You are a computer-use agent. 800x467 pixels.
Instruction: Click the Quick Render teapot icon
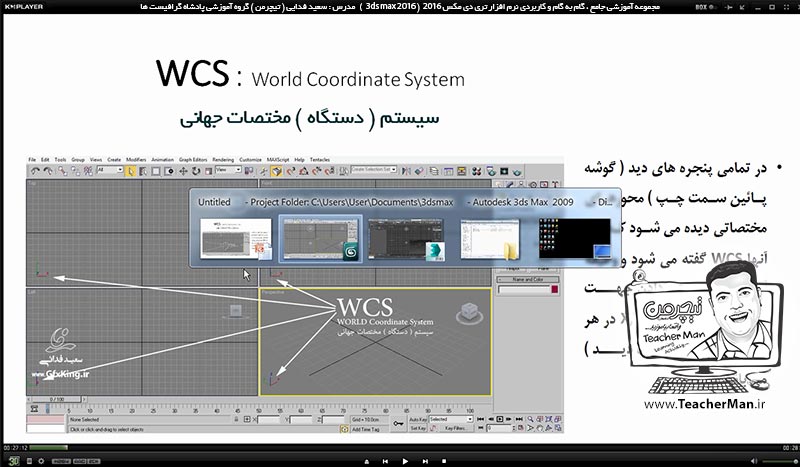point(517,171)
